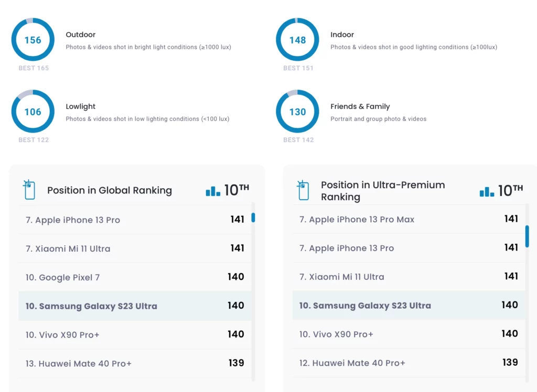Click the bar chart icon in Ultra-Premium Ranking
Viewport: 537px width, 392px height.
487,192
